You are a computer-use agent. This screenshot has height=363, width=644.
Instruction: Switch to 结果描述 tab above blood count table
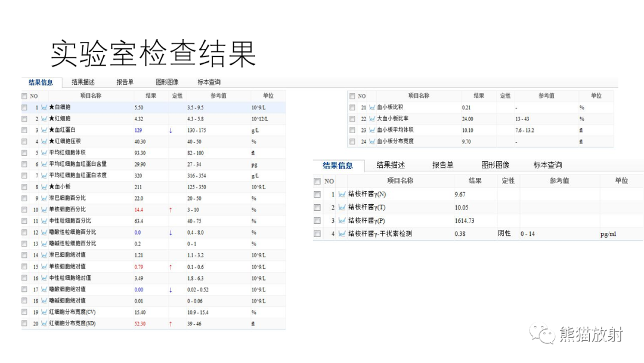point(83,82)
